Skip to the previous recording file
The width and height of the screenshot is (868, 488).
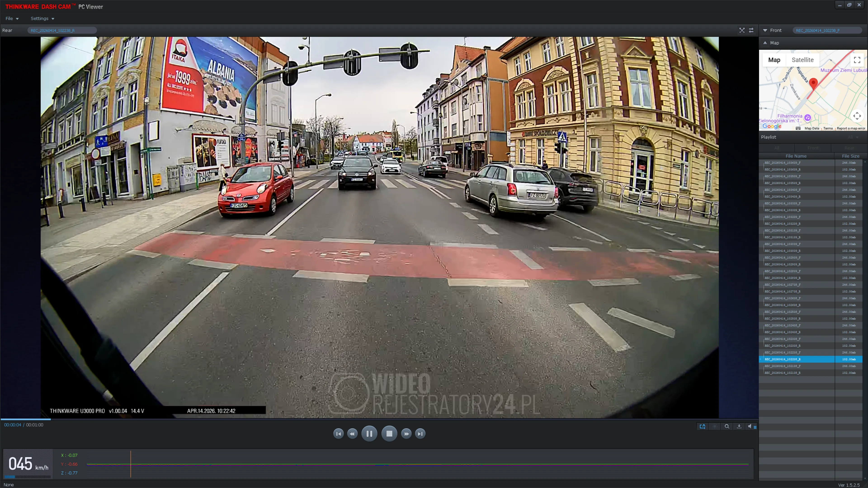point(338,434)
